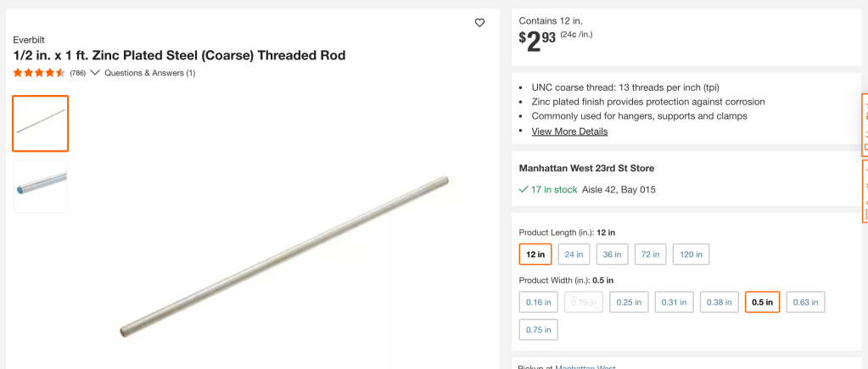
Task: Select 12 in product length option
Action: [535, 254]
